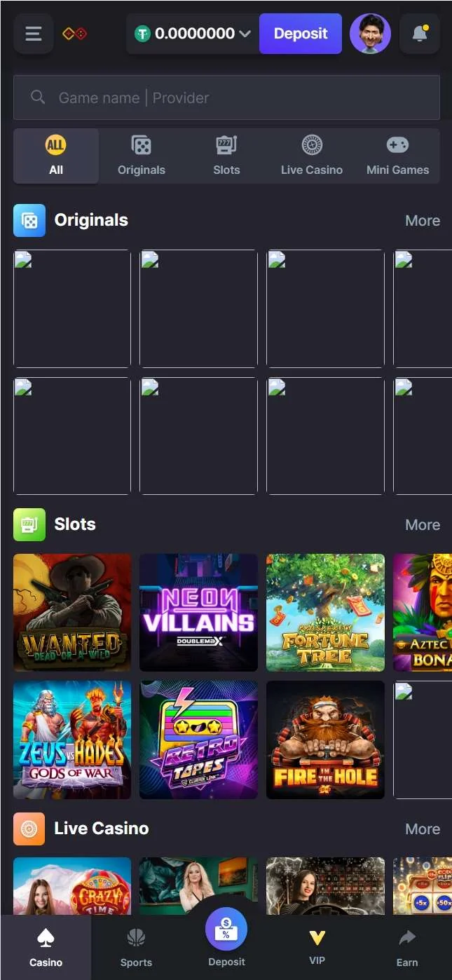Screen dimensions: 452x980
Task: Show More Slots games
Action: (423, 524)
